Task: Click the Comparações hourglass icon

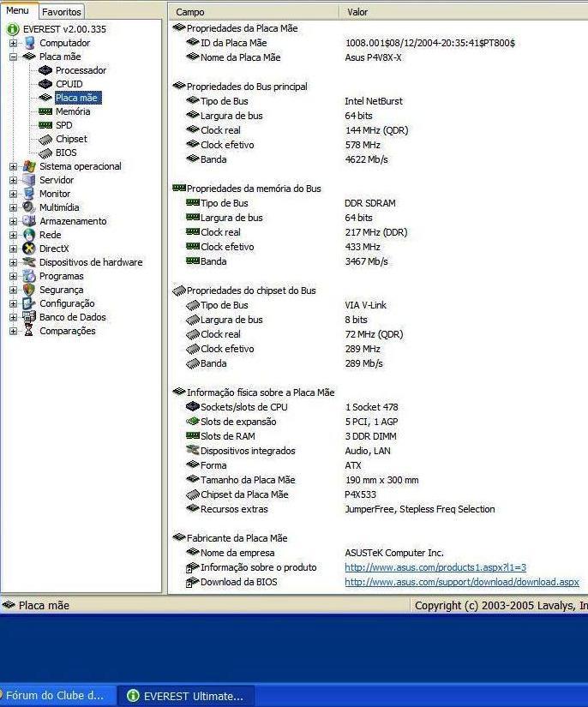Action: [29, 331]
